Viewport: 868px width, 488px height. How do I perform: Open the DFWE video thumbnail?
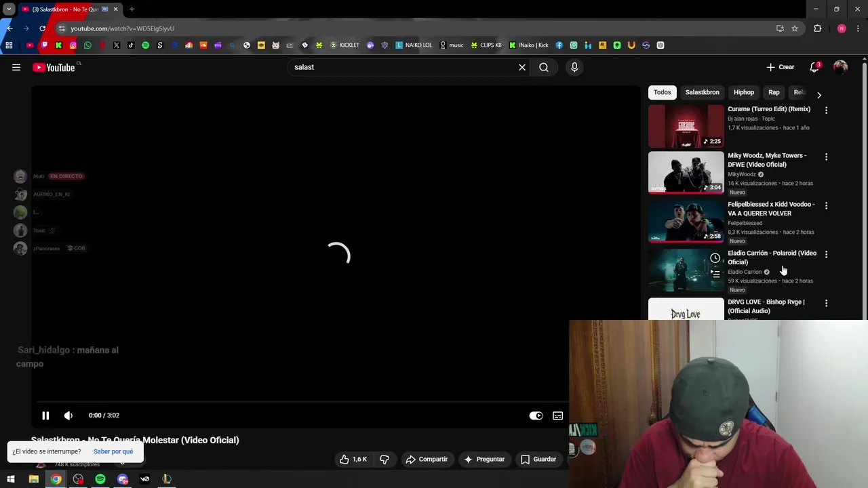click(686, 173)
